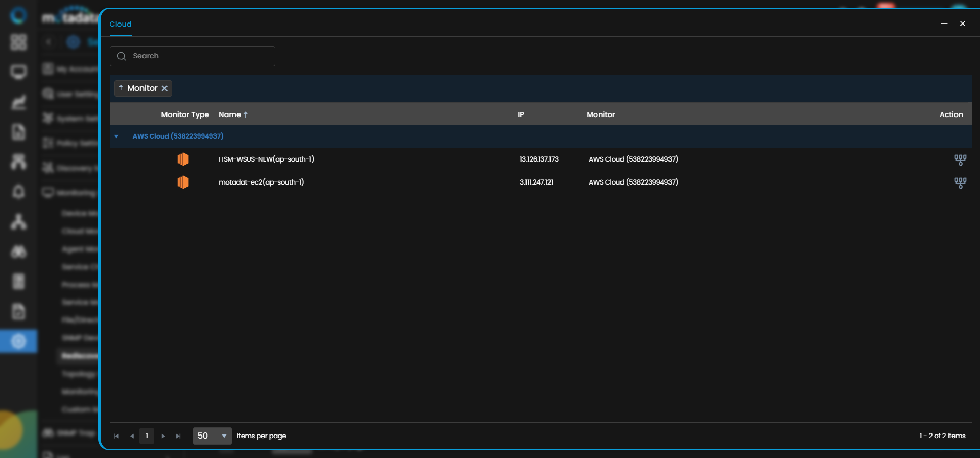The height and width of the screenshot is (458, 980).
Task: Click Monitor cell in motadat-ec2 row
Action: click(633, 182)
